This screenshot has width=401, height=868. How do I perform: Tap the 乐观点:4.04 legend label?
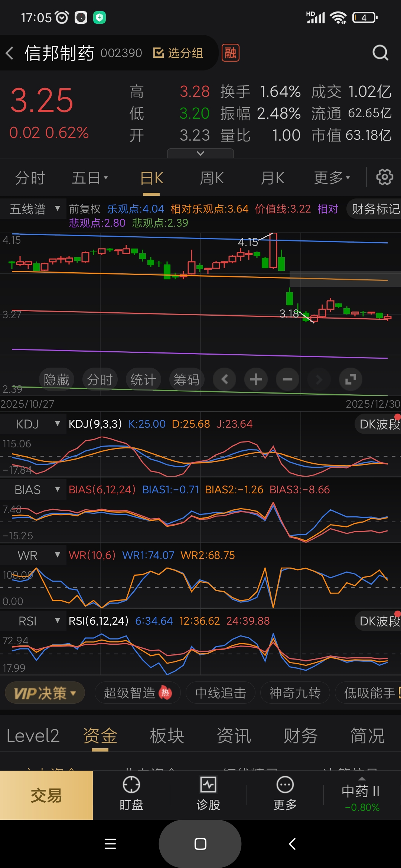click(x=136, y=209)
